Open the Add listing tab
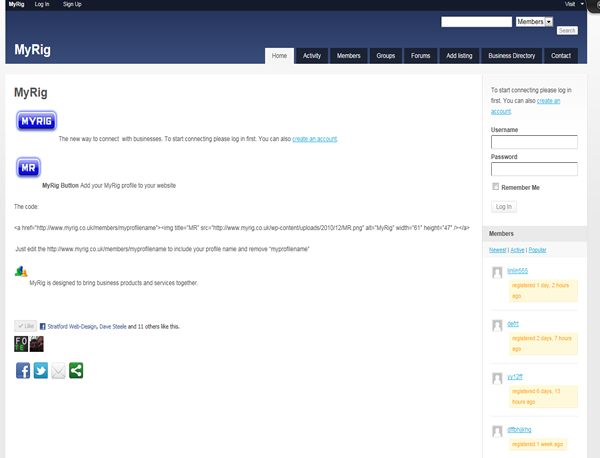The height and width of the screenshot is (458, 600). pyautogui.click(x=459, y=56)
